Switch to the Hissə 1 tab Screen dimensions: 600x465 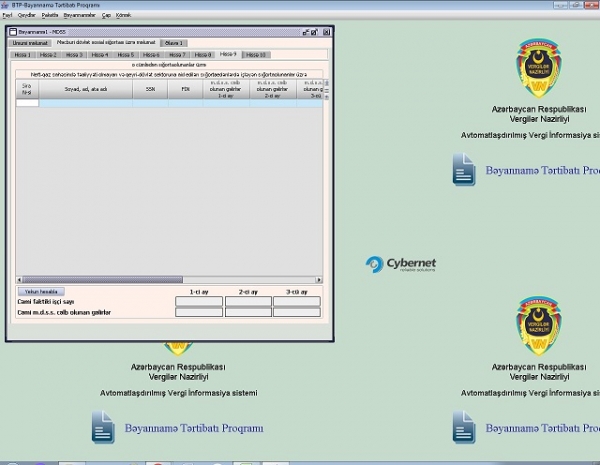[x=22, y=55]
